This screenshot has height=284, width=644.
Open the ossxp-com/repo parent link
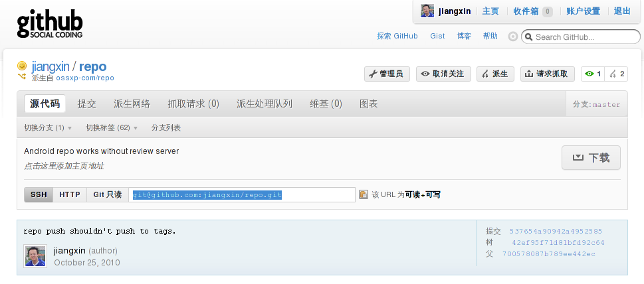[x=85, y=78]
